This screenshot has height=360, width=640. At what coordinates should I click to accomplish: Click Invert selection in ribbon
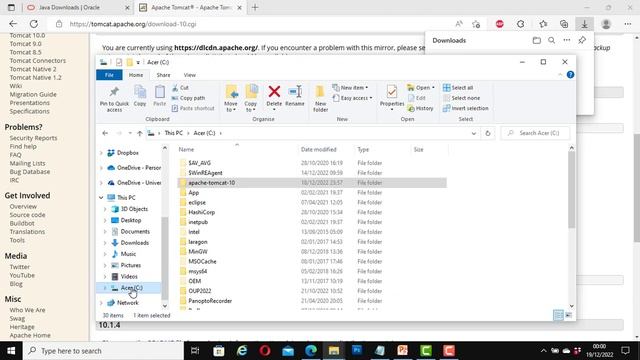tap(466, 108)
